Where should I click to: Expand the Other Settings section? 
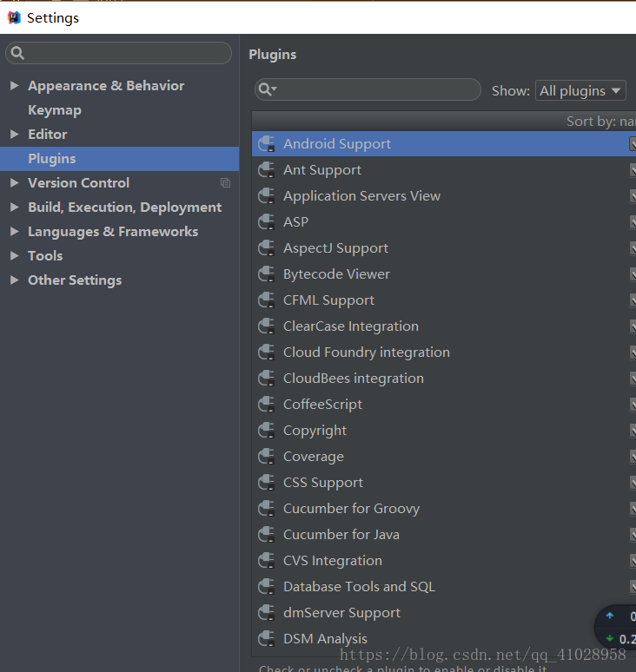click(14, 280)
